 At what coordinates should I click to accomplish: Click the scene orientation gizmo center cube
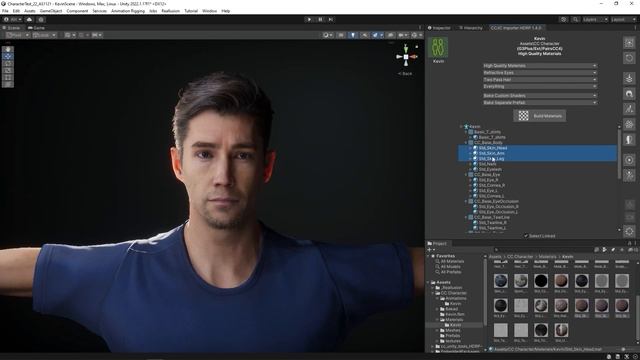click(406, 57)
